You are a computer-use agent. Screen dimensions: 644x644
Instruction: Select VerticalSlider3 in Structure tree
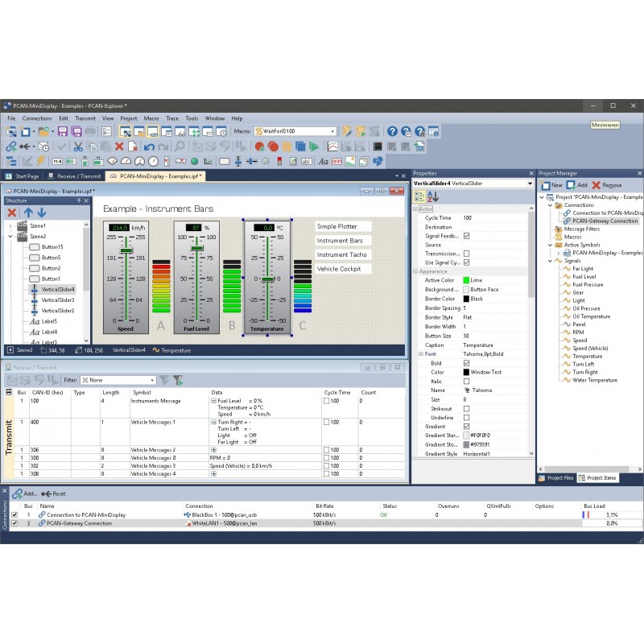[x=58, y=300]
